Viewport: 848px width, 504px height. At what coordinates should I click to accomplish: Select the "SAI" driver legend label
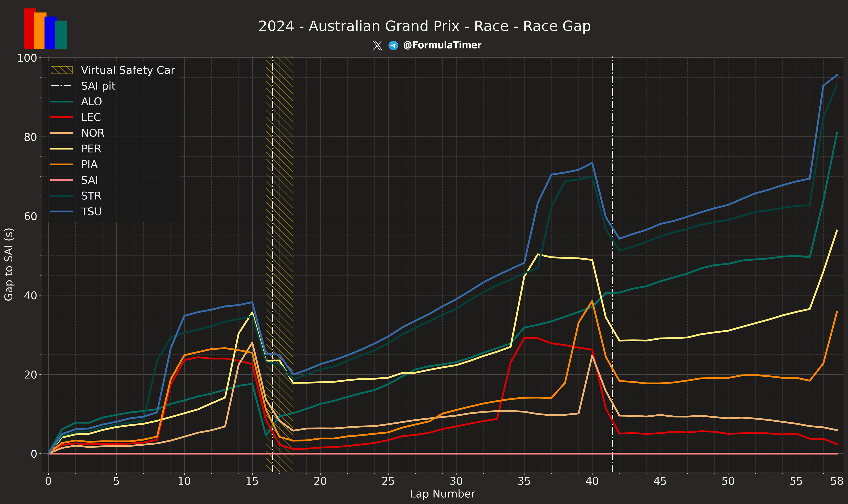click(x=89, y=180)
